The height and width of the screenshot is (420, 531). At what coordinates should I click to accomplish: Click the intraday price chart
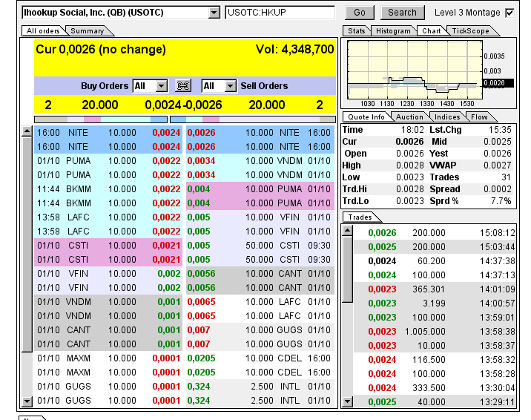pos(412,70)
